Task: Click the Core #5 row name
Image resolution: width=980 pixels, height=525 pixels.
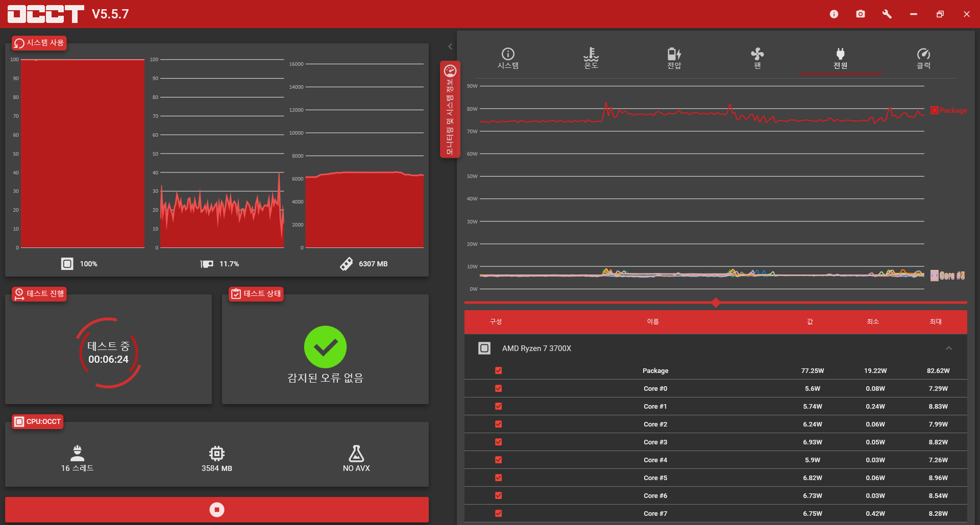Action: (655, 478)
